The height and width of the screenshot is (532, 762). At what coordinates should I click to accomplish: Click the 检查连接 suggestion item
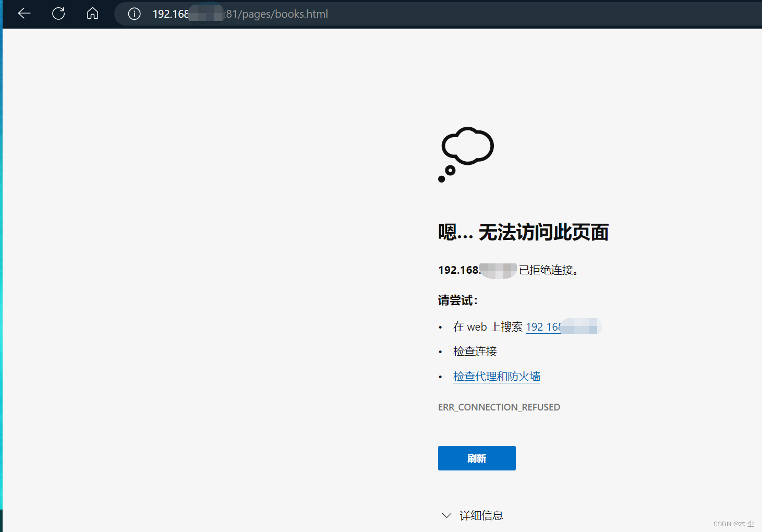(475, 351)
